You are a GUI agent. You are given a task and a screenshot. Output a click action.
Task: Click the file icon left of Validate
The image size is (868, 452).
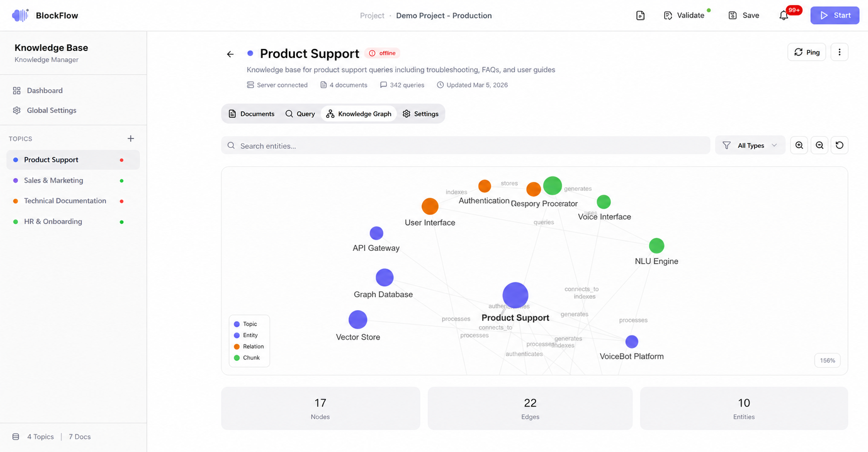pos(640,15)
